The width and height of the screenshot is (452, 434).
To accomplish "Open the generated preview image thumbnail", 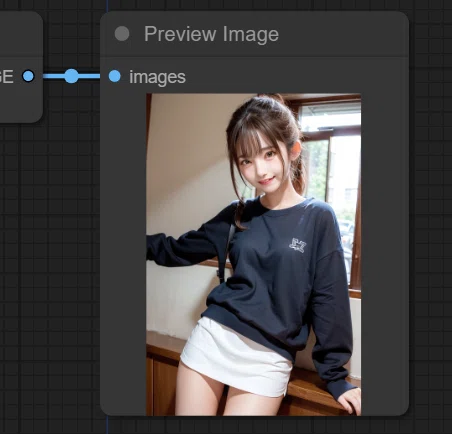I will point(253,255).
